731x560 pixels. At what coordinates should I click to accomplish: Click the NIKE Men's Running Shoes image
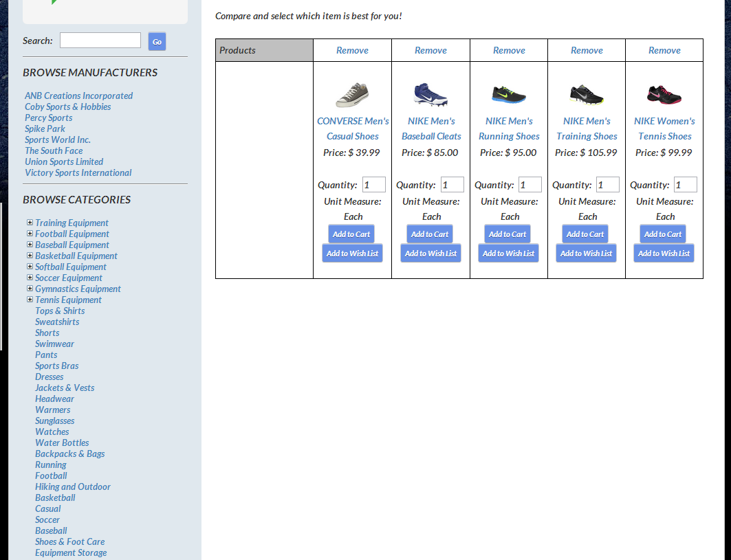click(509, 95)
